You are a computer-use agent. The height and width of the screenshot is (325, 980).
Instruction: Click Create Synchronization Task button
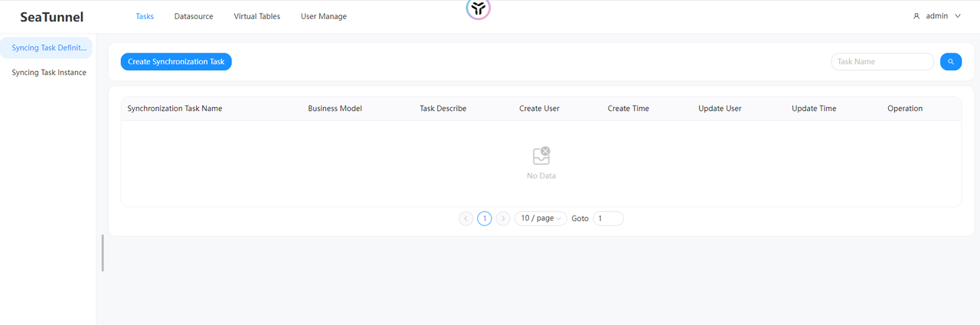click(x=176, y=62)
